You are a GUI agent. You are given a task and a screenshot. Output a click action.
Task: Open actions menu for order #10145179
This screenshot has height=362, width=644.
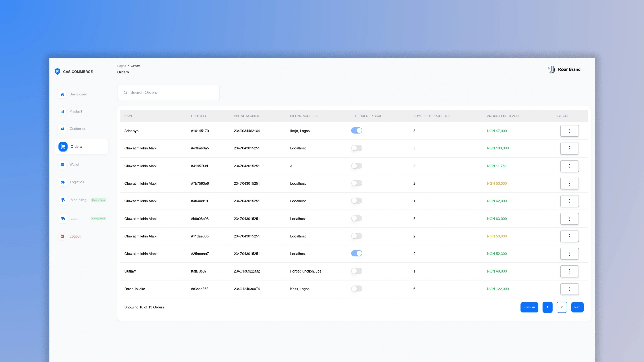tap(570, 131)
